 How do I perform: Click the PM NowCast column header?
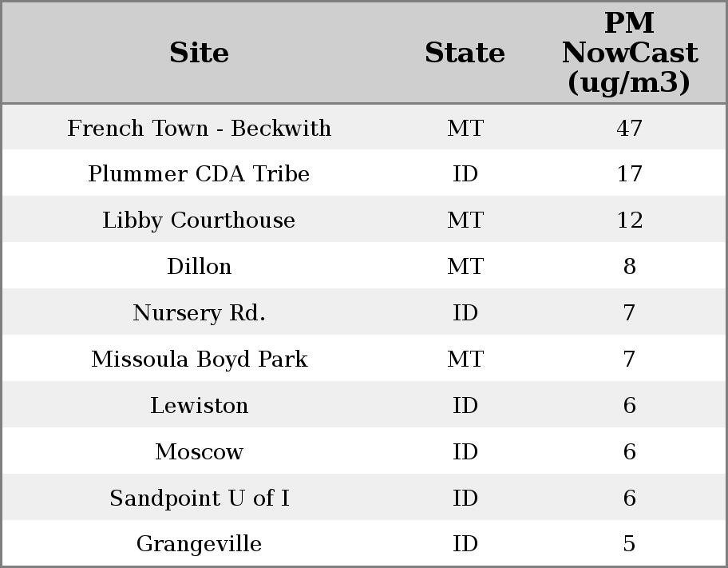pos(629,54)
